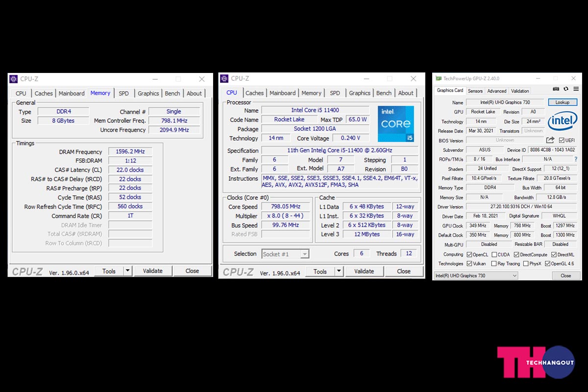Click the Multiplier value 'x 8.0 ( 8 - 44 )'
This screenshot has width=588, height=392.
pyautogui.click(x=285, y=216)
